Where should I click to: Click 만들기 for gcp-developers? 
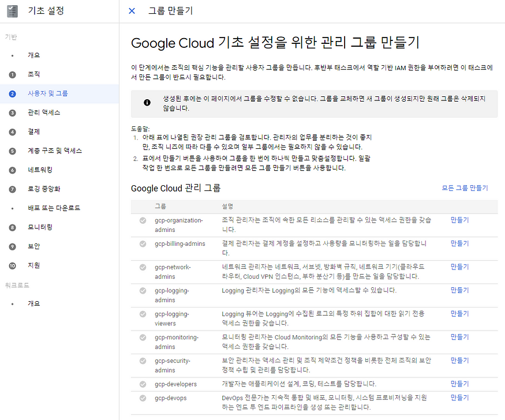click(459, 384)
